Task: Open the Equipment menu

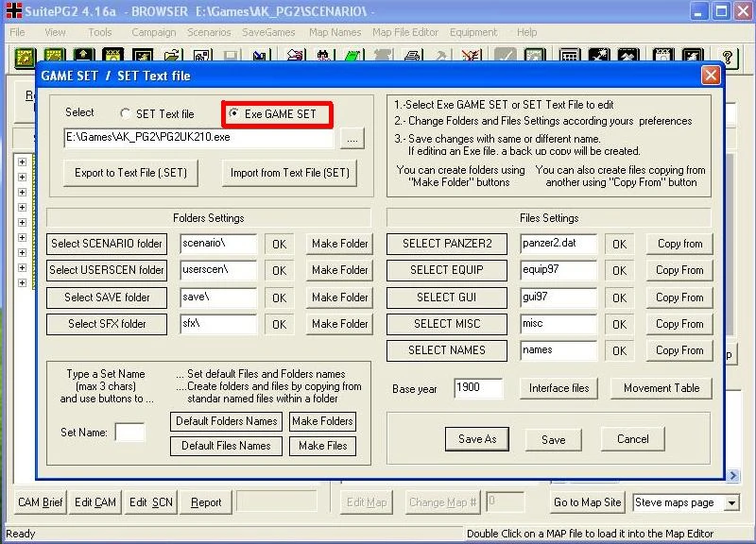Action: pos(473,32)
